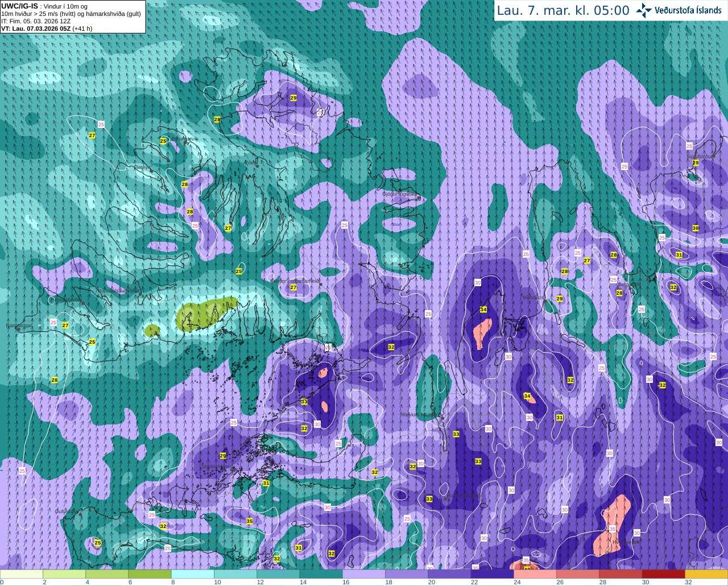
Task: Click the yellow 27 label on Steingrímsfjarðarheiði
Action: tap(293, 287)
